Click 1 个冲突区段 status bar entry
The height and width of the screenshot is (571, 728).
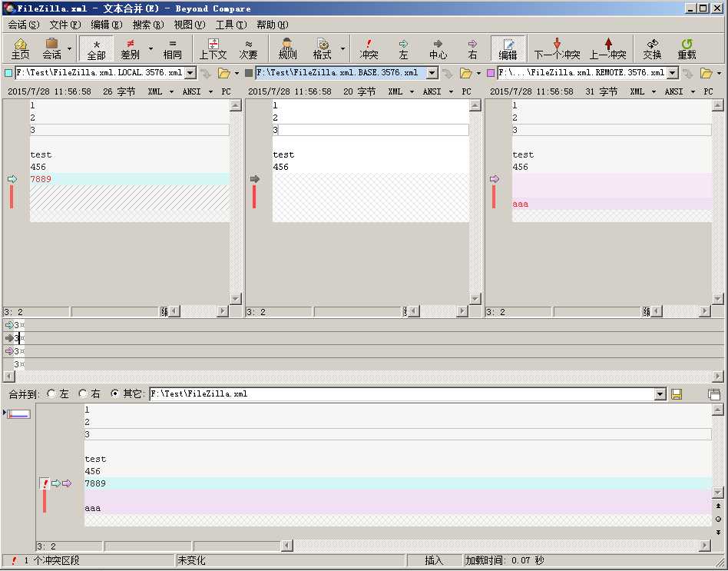pos(52,561)
